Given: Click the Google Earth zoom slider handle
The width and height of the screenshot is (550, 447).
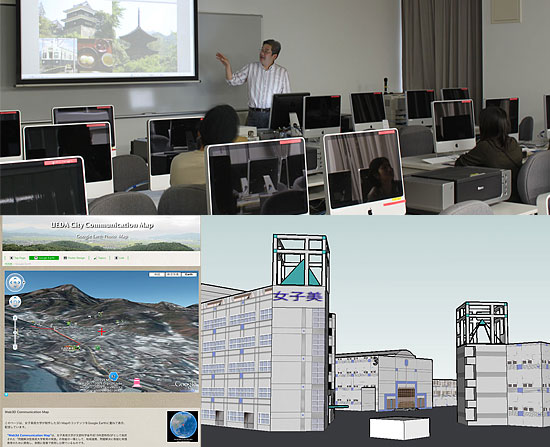Looking at the screenshot, I should click(15, 332).
